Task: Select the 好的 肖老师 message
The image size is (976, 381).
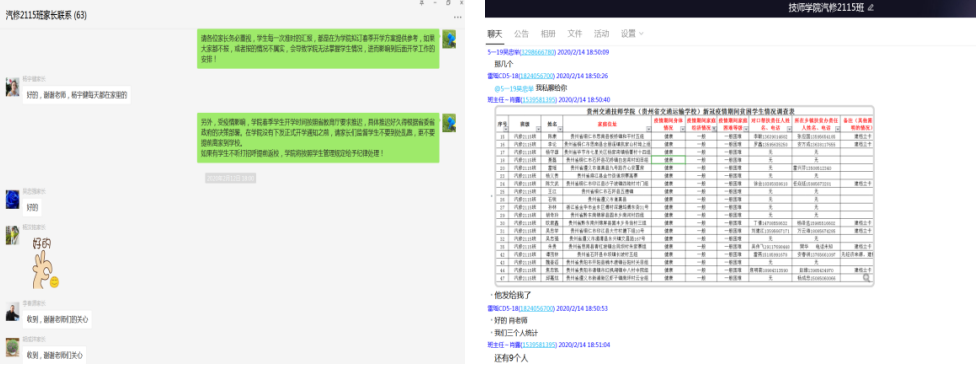Action: [x=511, y=320]
